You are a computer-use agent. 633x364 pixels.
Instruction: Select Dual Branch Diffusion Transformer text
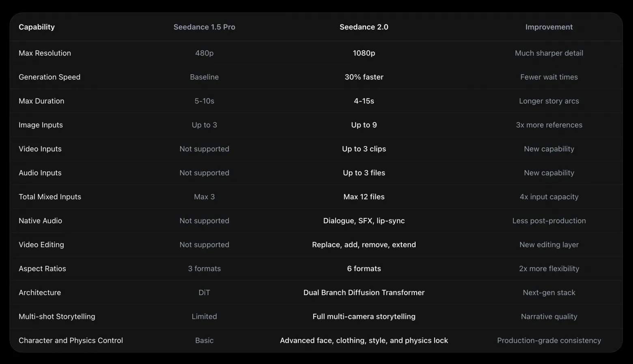click(x=364, y=293)
